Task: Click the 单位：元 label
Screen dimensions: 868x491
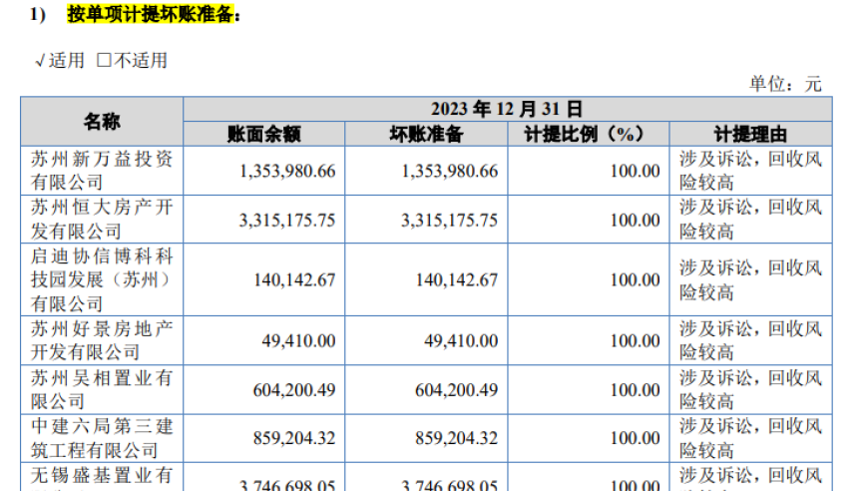Action: pyautogui.click(x=786, y=84)
